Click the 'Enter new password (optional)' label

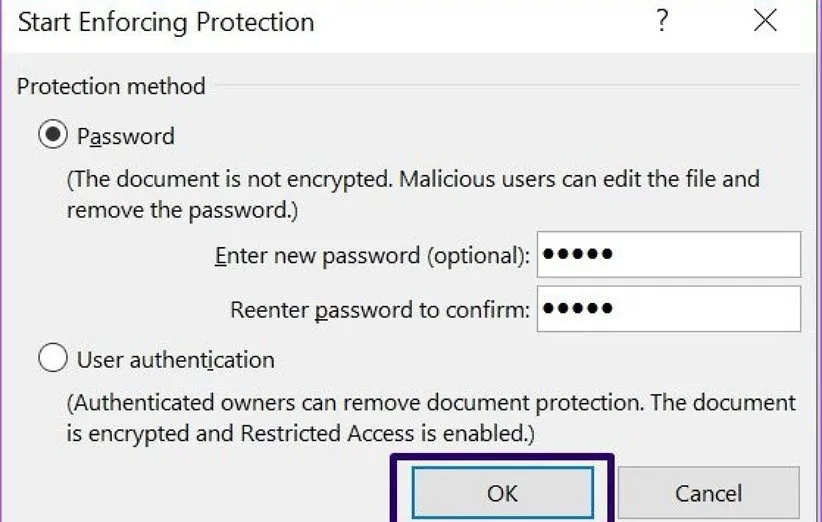click(372, 256)
